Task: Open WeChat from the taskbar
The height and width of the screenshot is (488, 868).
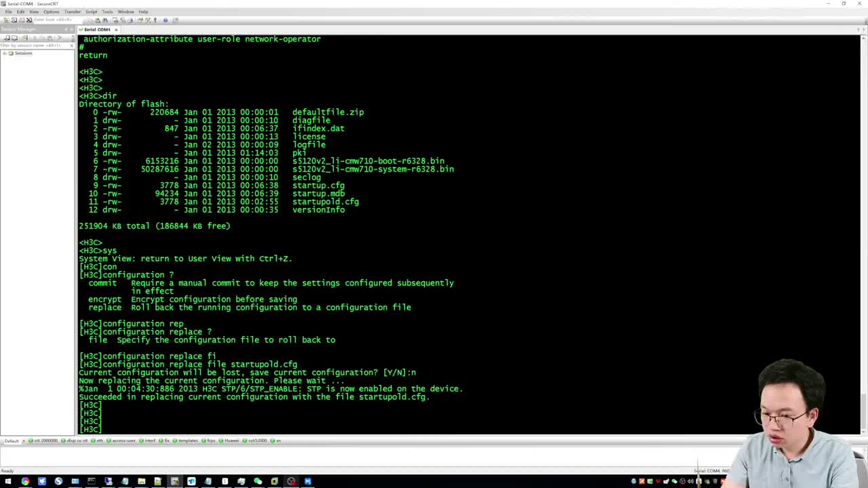Action: (x=258, y=481)
